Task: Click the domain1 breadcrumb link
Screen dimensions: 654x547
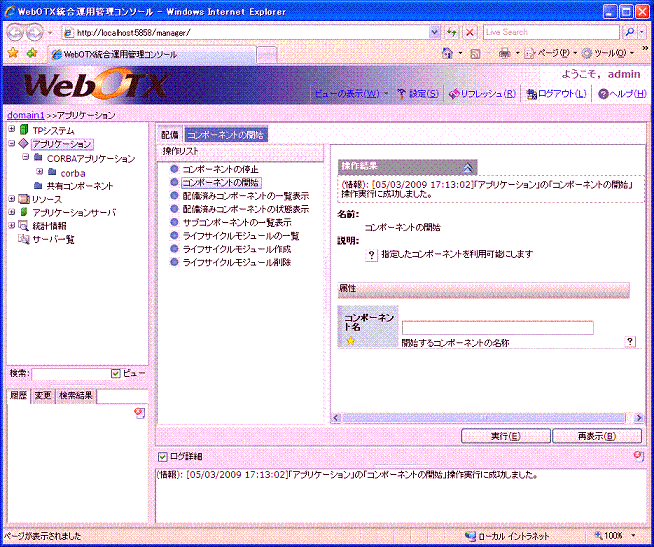Action: point(25,116)
